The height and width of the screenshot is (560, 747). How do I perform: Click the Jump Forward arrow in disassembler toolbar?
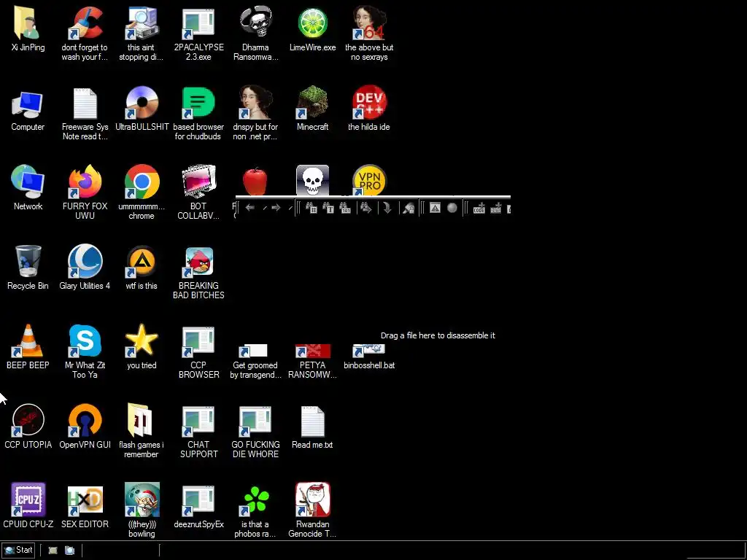pyautogui.click(x=276, y=208)
